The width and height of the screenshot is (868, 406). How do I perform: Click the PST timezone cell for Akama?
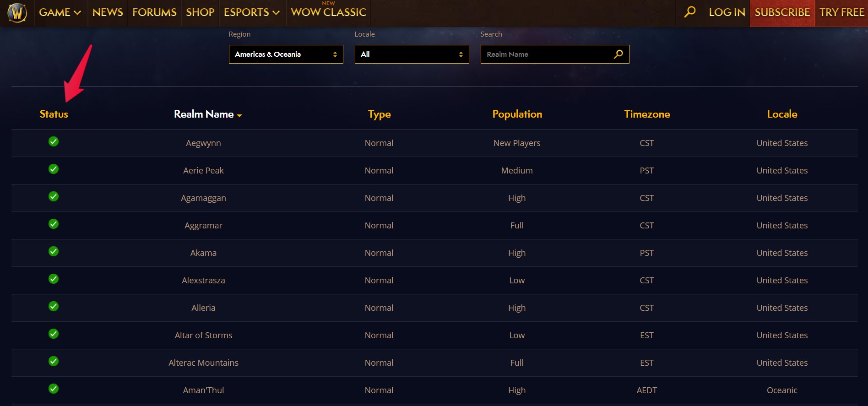[x=647, y=253]
